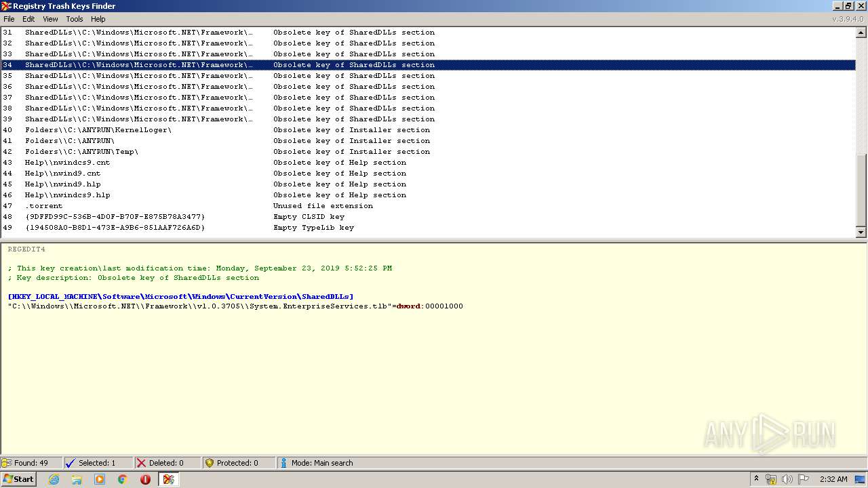Open Internet Explorer from taskbar

click(x=54, y=479)
